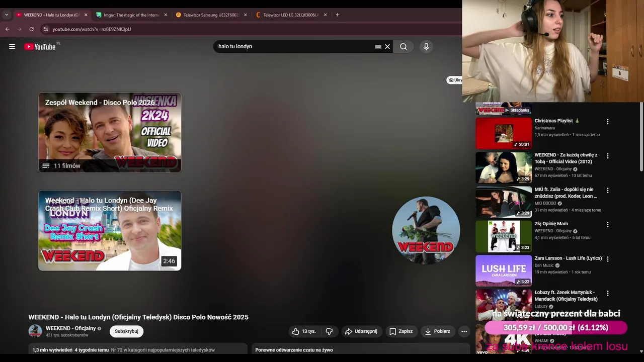The height and width of the screenshot is (362, 644).
Task: Download video with Pobierz button
Action: 437,331
